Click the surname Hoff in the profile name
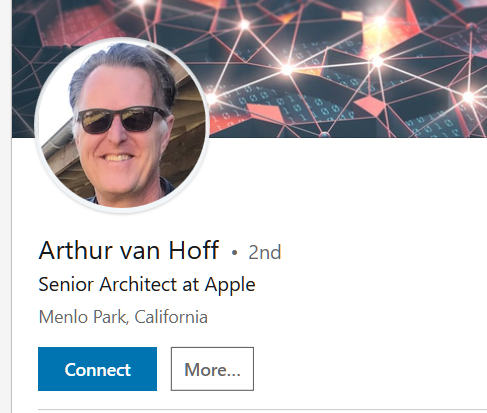This screenshot has height=413, width=487. click(193, 250)
